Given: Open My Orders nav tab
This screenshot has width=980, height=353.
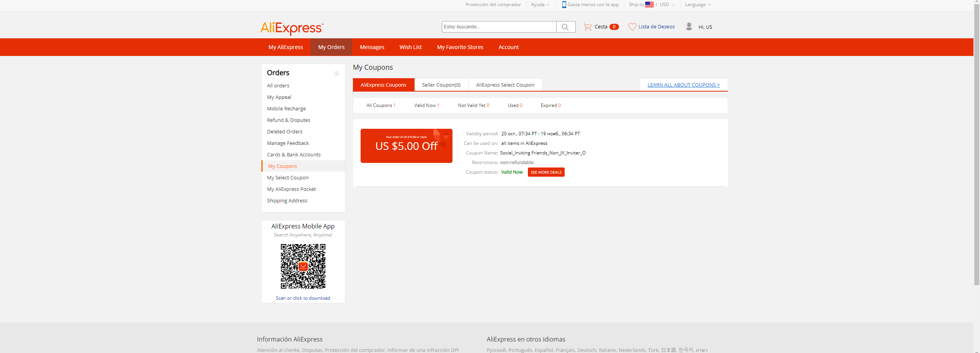Looking at the screenshot, I should [x=331, y=47].
